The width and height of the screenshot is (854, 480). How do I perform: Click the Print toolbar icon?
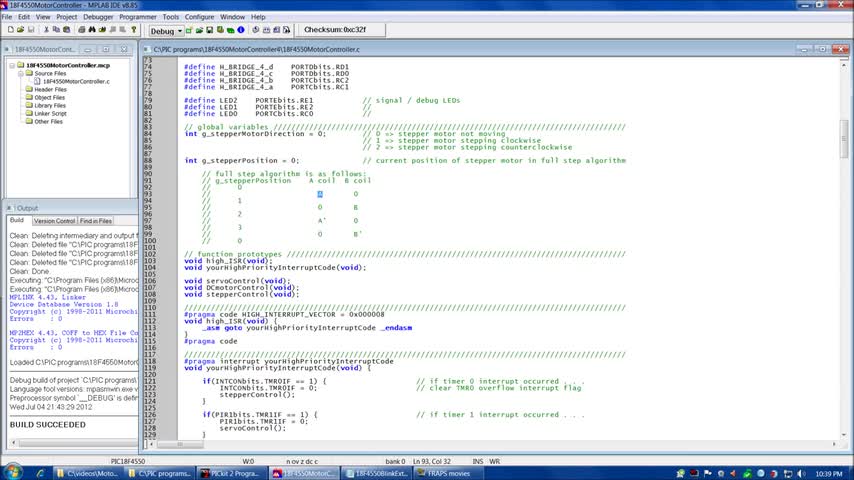point(82,30)
